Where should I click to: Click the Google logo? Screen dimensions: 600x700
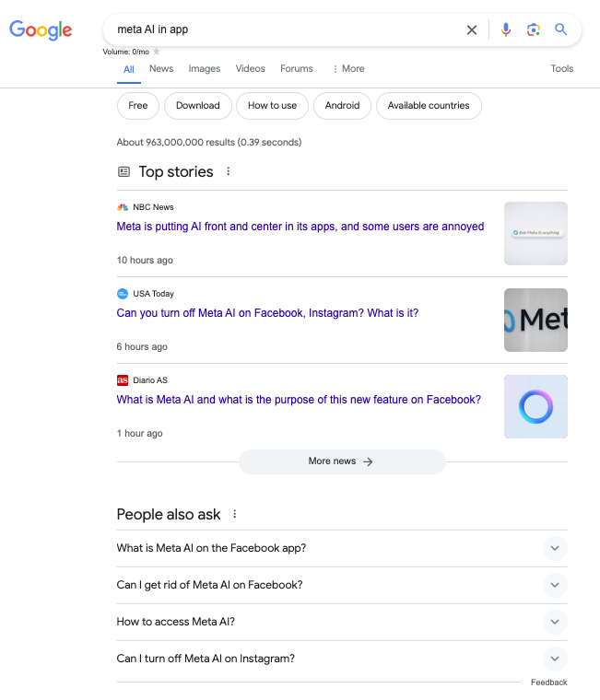[41, 29]
